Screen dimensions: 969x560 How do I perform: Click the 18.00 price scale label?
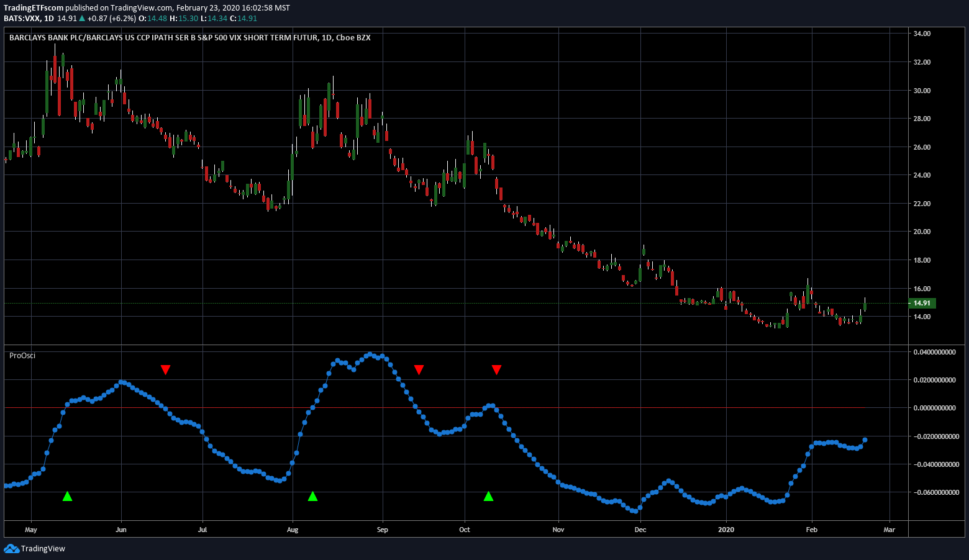click(x=922, y=260)
